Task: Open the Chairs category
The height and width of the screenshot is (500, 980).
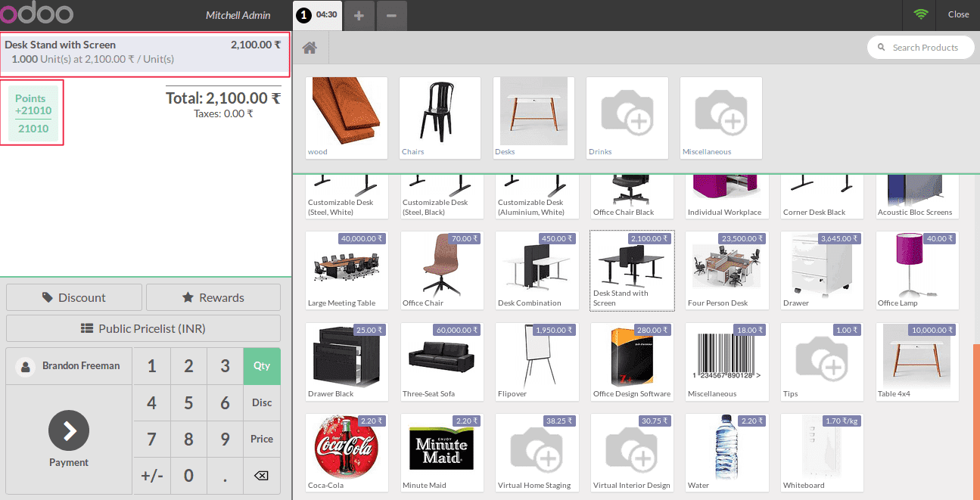Action: 440,118
